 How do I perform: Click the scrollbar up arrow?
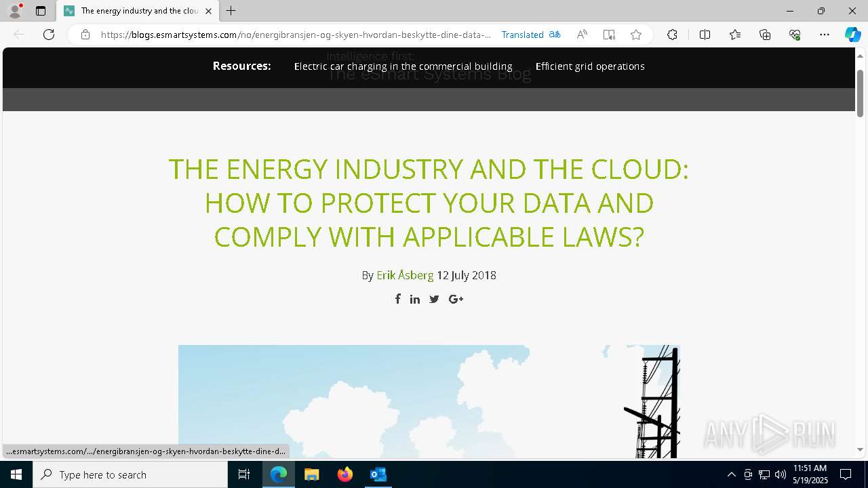860,56
